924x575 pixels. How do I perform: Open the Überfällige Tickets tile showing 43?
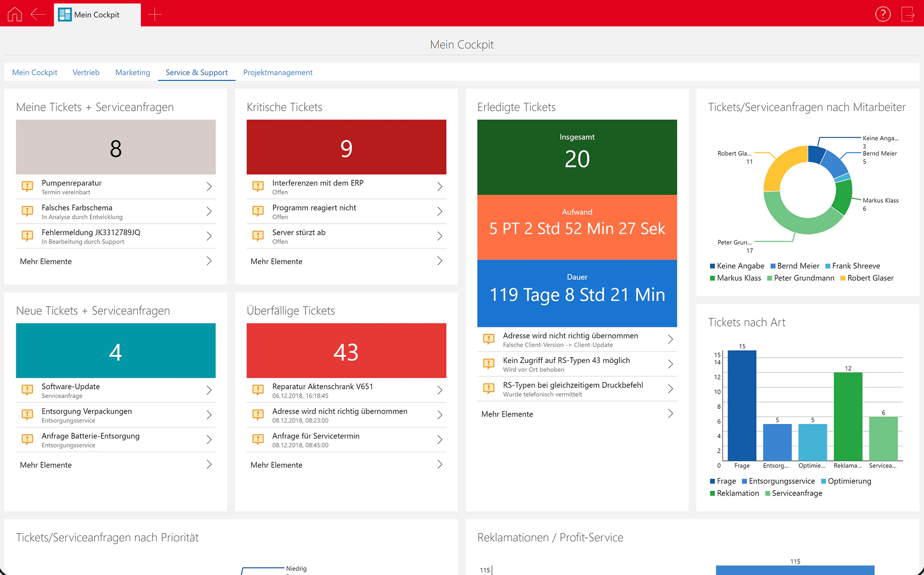coord(346,350)
